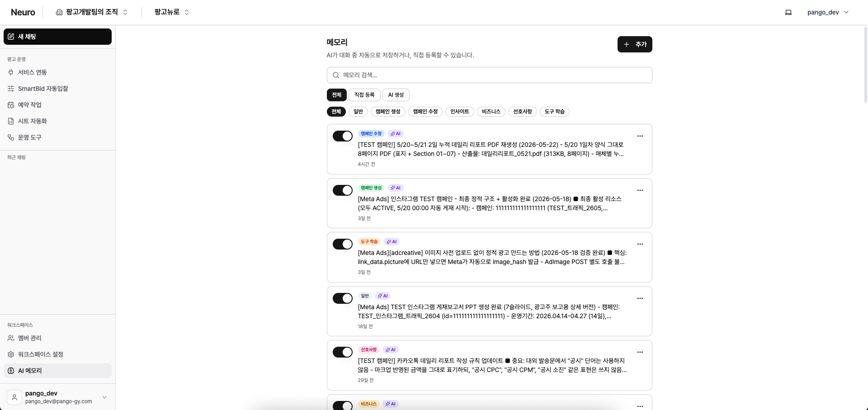Open the 팡고개발팀의 조직 organization switcher

pyautogui.click(x=92, y=12)
